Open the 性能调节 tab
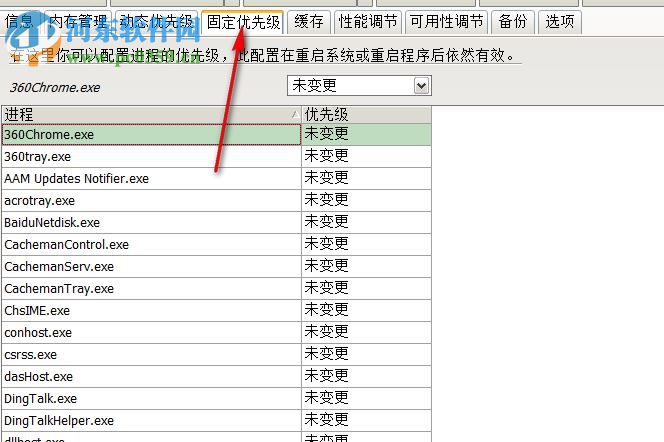 coord(368,22)
